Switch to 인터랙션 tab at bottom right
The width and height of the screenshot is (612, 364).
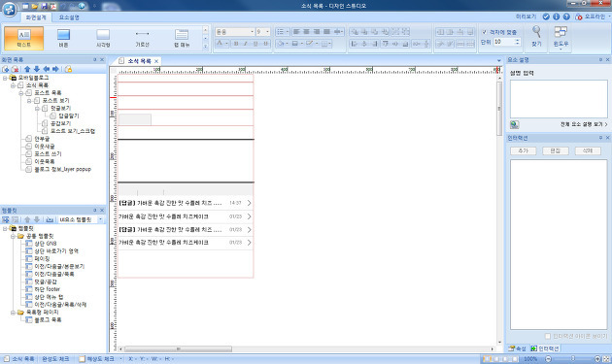(x=545, y=348)
